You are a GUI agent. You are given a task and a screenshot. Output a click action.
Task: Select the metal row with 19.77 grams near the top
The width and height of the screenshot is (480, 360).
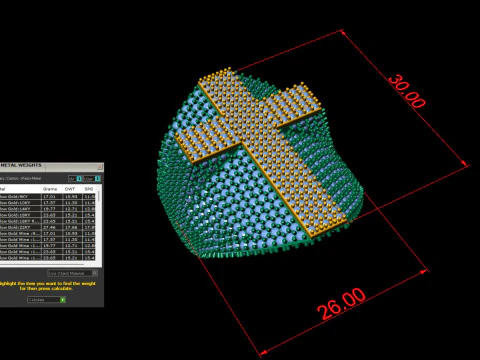[x=47, y=209]
